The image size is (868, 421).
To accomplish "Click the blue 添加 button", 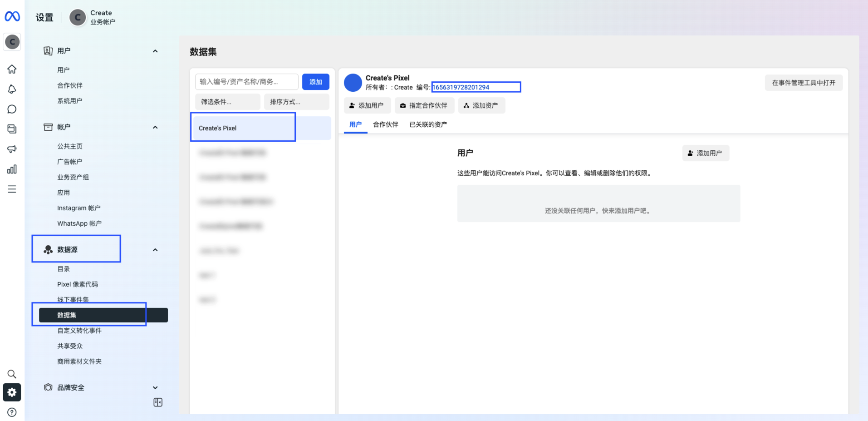I will 316,82.
